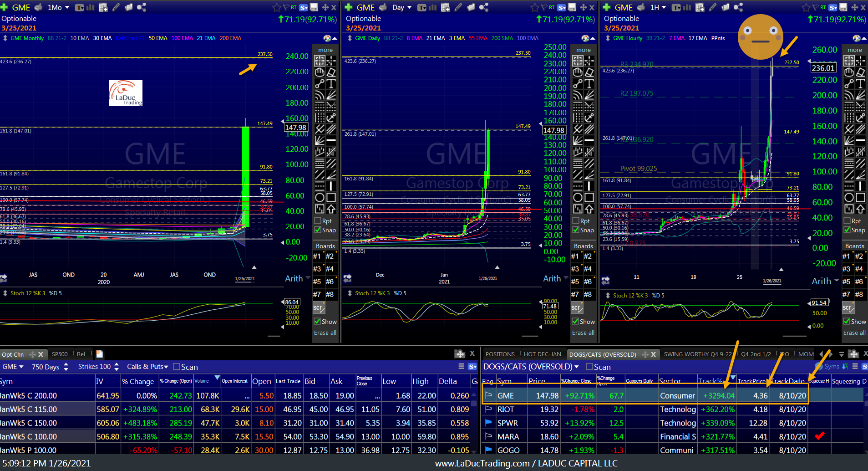Open the Day timeframe dropdown
868x471 pixels.
[x=402, y=7]
